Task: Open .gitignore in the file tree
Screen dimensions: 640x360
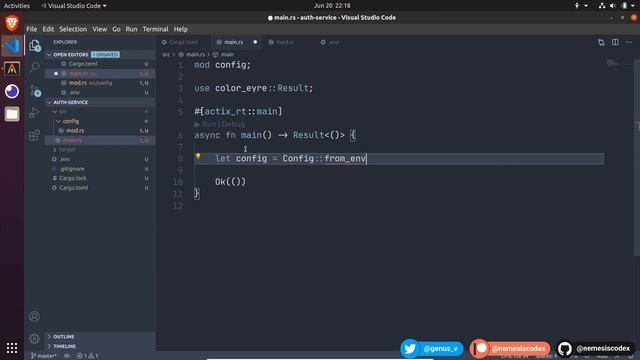Action: (100, 169)
